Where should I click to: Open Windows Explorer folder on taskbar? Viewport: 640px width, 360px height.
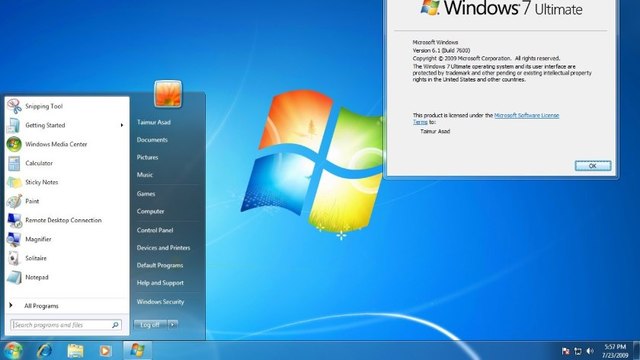[x=75, y=351]
